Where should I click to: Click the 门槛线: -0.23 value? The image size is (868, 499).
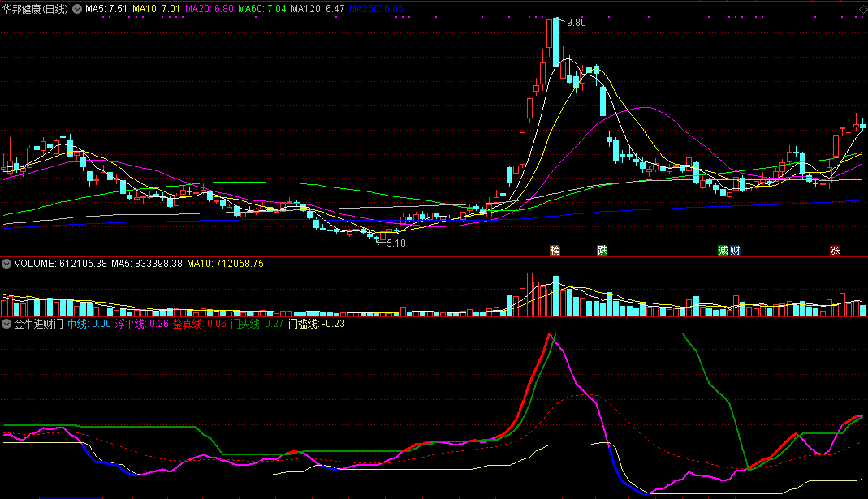click(317, 324)
